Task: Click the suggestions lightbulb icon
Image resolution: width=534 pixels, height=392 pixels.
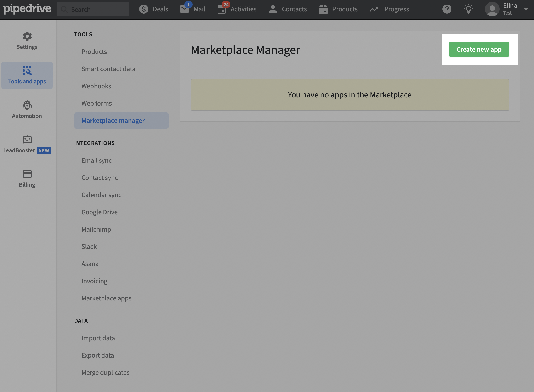Action: tap(469, 9)
